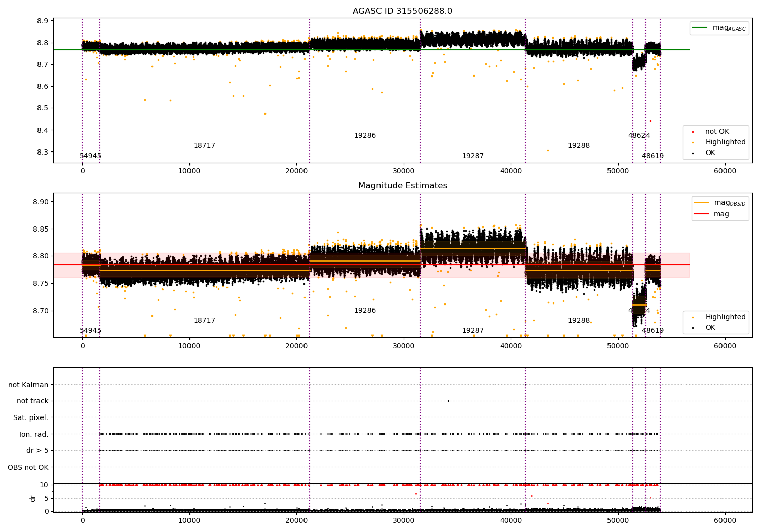Click the orange outlier point near 8.3 magnitude

point(548,150)
